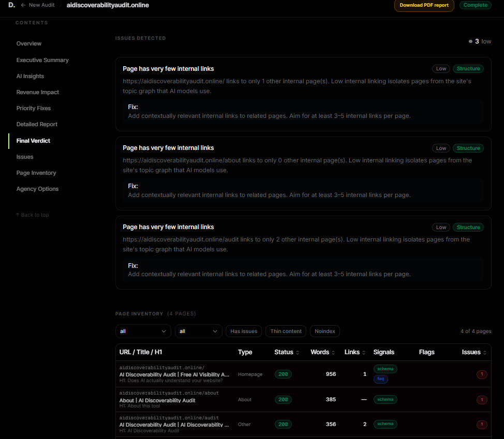Toggle the Noindex filter

(x=324, y=331)
